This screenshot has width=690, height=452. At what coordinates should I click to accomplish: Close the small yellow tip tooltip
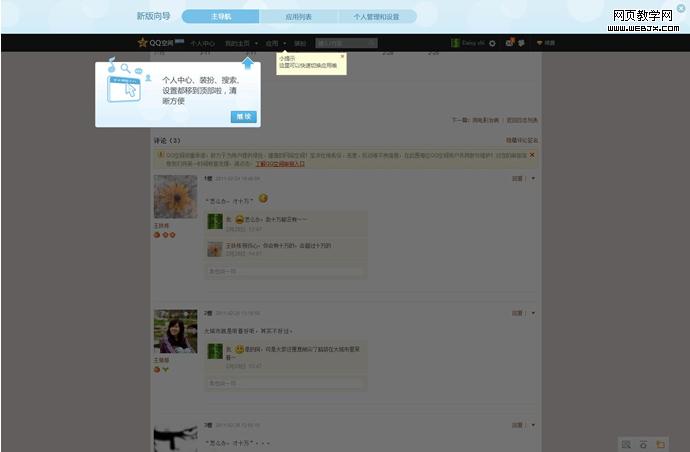point(342,57)
